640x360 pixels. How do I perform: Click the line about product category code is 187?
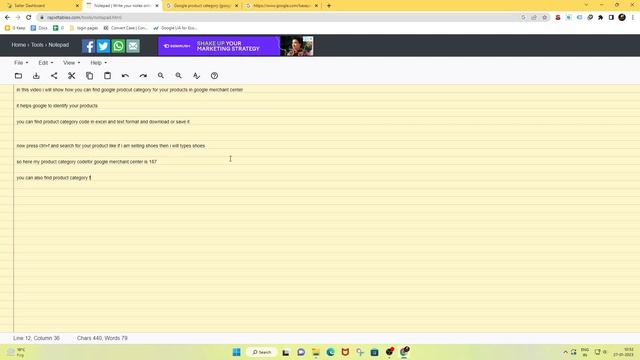(x=87, y=162)
